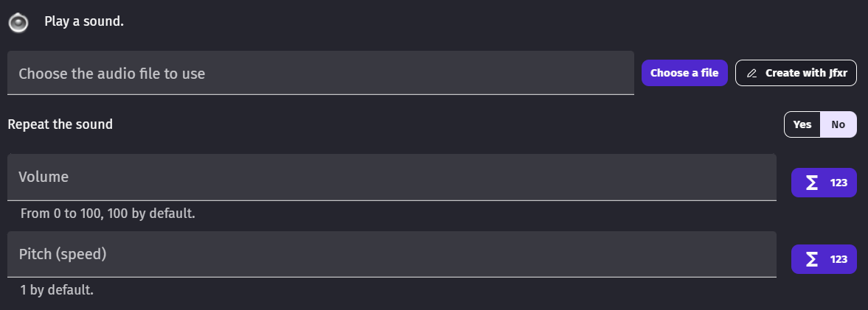
Task: Click the sigma icon next to Pitch (speed)
Action: coord(812,259)
